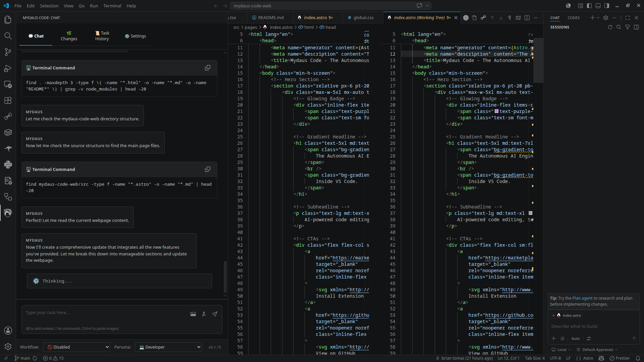This screenshot has width=644, height=362.
Task: Open the Local session target dropdown
Action: click(x=561, y=350)
